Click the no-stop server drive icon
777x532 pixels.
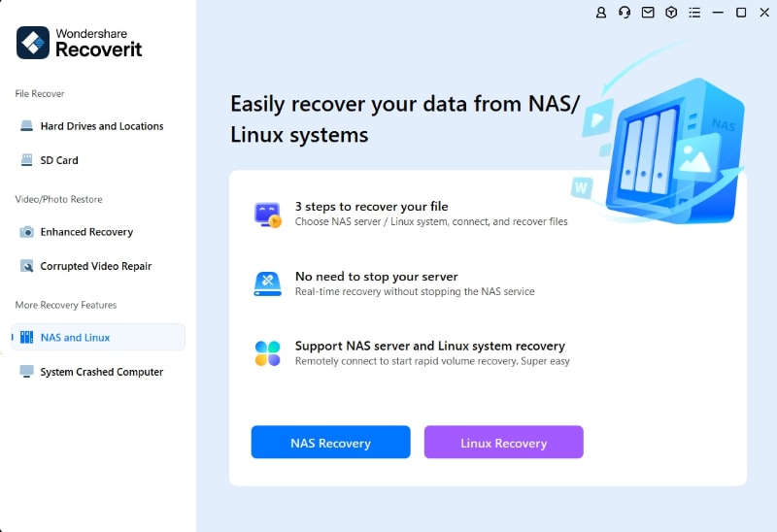pyautogui.click(x=267, y=283)
